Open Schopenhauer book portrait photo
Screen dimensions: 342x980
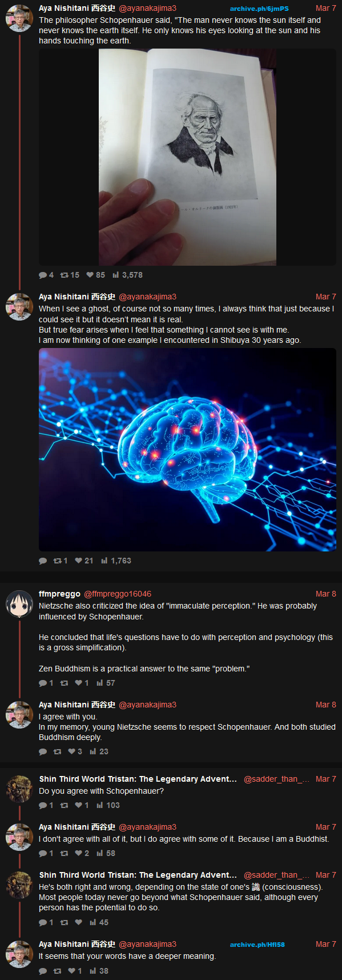click(x=187, y=157)
